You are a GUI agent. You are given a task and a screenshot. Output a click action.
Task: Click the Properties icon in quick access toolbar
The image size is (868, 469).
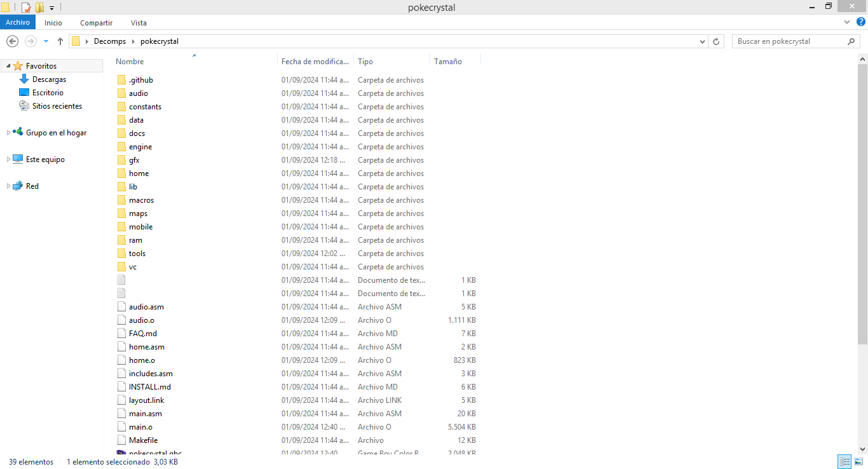coord(26,8)
